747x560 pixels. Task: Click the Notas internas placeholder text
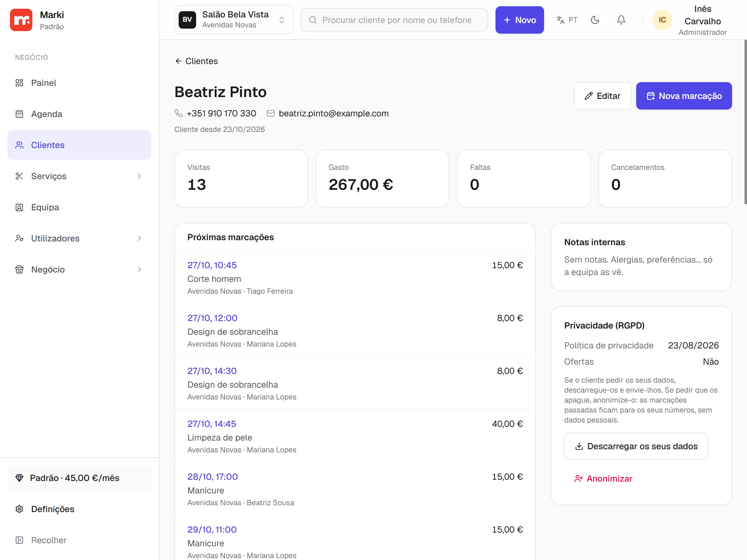638,266
